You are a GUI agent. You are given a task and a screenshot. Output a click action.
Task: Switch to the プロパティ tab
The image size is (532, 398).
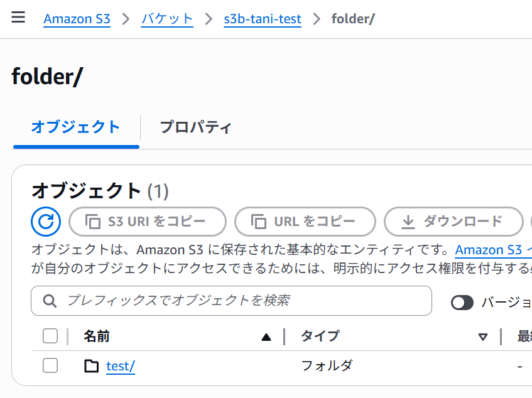(195, 127)
